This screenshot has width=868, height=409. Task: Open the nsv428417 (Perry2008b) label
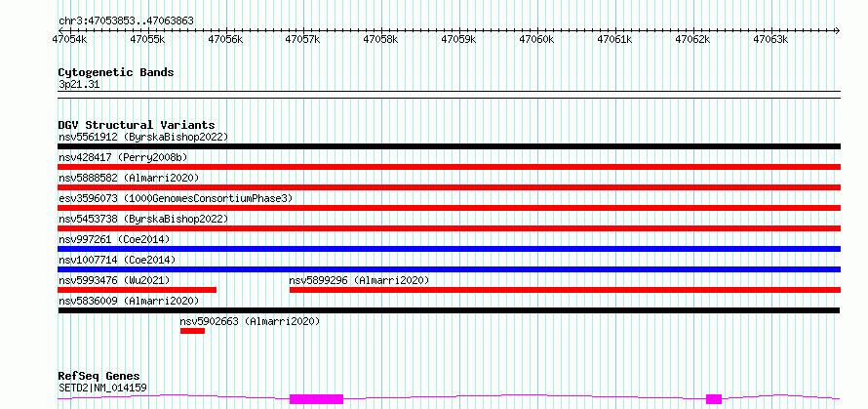click(123, 157)
